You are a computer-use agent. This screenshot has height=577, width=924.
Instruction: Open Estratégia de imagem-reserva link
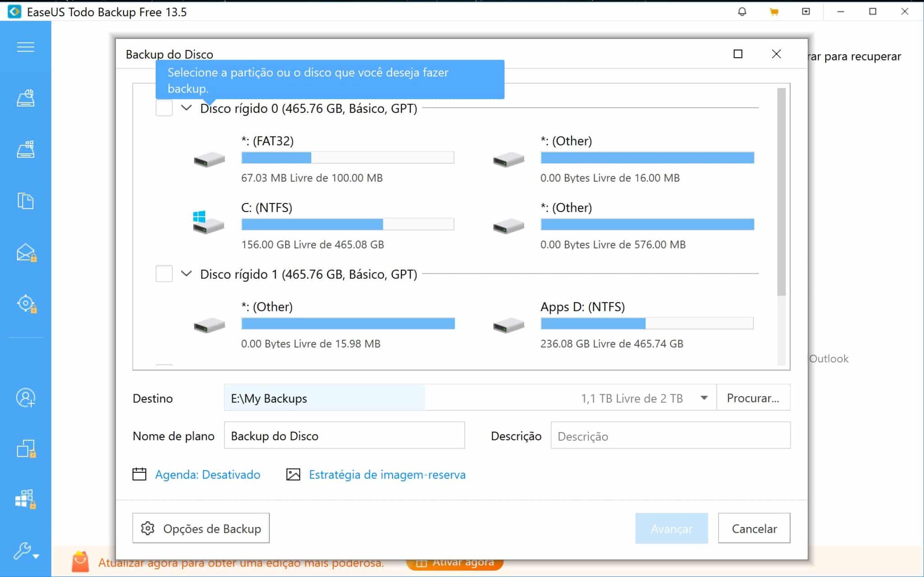[387, 475]
